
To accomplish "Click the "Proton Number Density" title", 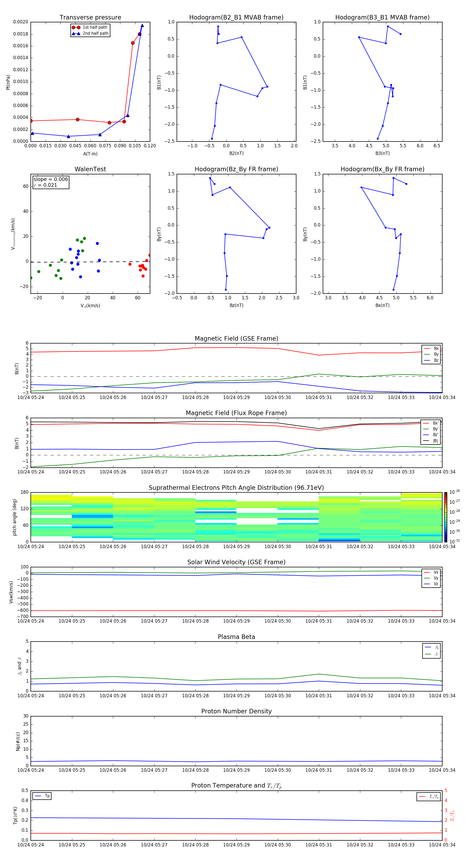I will (x=236, y=711).
